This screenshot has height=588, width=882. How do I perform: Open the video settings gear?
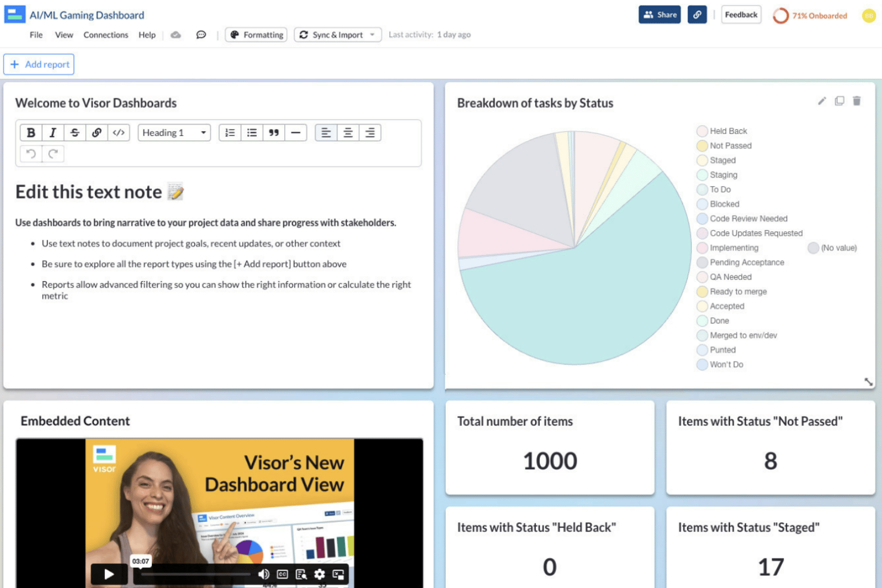coord(319,574)
